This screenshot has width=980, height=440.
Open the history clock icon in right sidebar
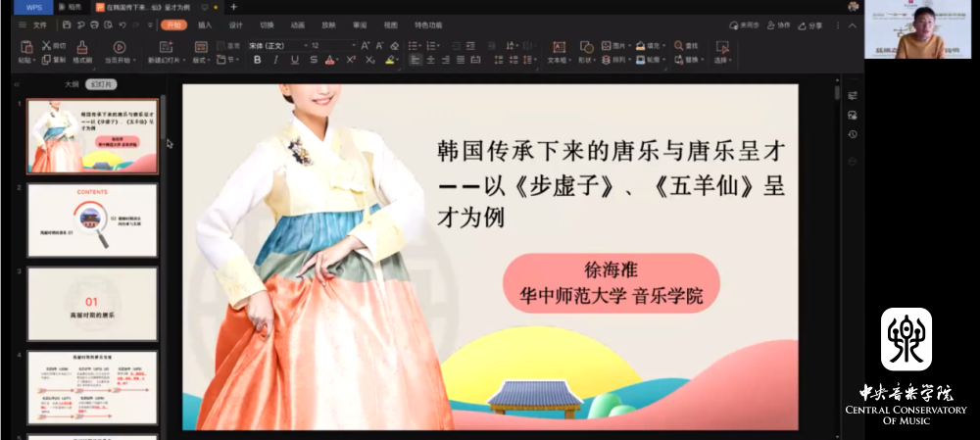click(x=853, y=134)
